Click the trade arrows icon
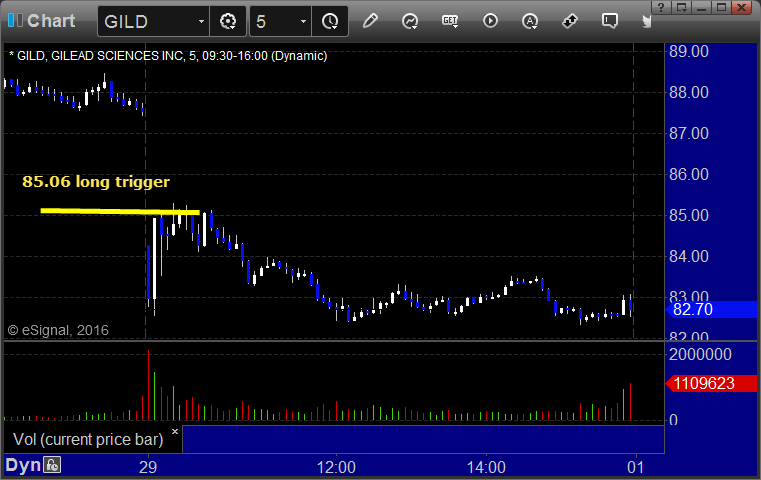 (x=570, y=21)
